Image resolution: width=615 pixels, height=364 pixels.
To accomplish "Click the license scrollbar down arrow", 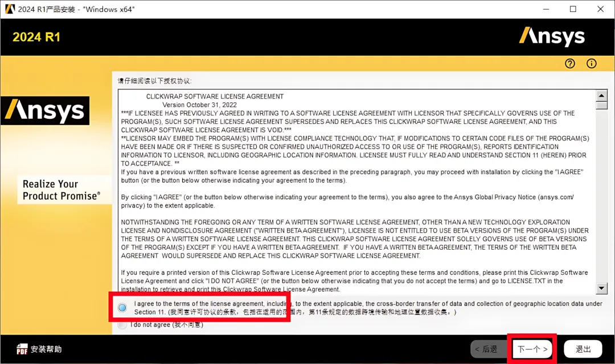I will click(x=601, y=288).
